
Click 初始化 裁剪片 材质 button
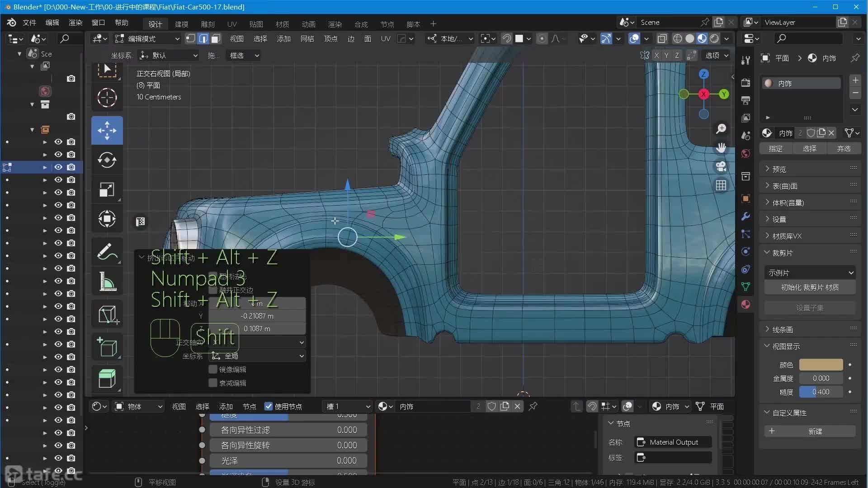[810, 287]
